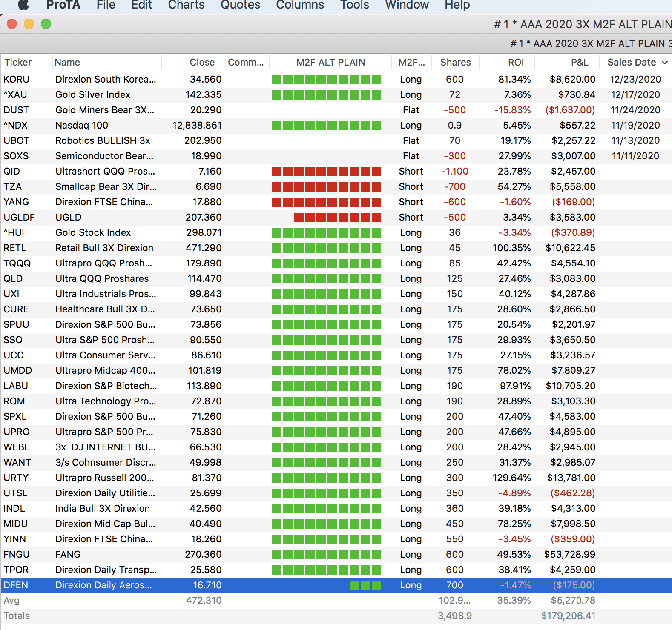The width and height of the screenshot is (672, 630).
Task: Click the red indicator bar for QID
Action: pyautogui.click(x=327, y=171)
